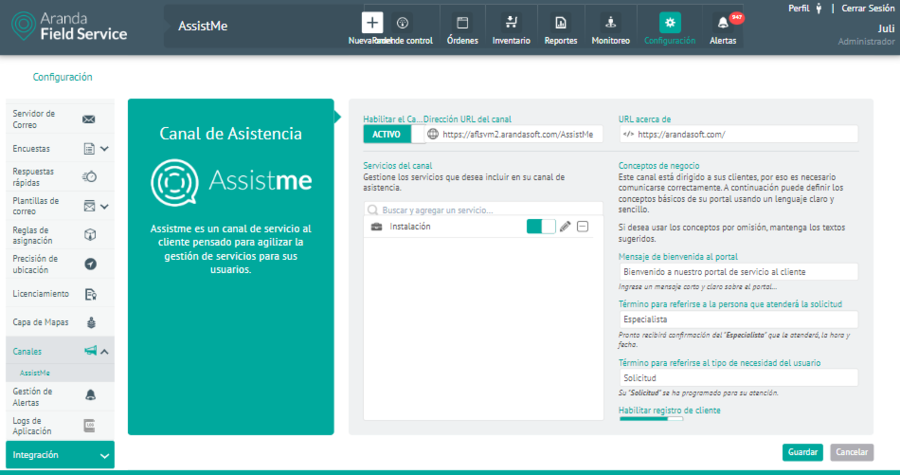Click the Gestión de Alertas bell icon

coord(90,395)
